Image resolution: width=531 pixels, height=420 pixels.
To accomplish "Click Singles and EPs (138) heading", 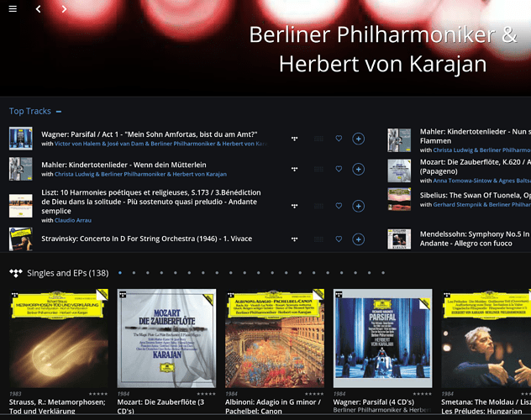I will [x=68, y=273].
